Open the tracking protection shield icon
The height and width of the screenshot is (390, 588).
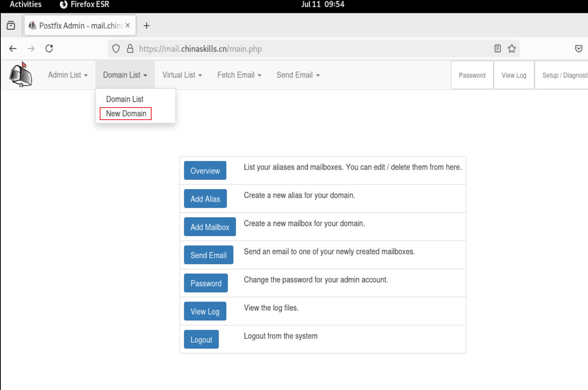(x=116, y=48)
